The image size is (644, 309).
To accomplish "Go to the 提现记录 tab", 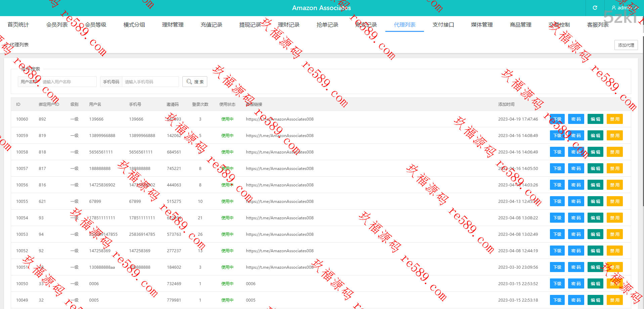I will [250, 25].
